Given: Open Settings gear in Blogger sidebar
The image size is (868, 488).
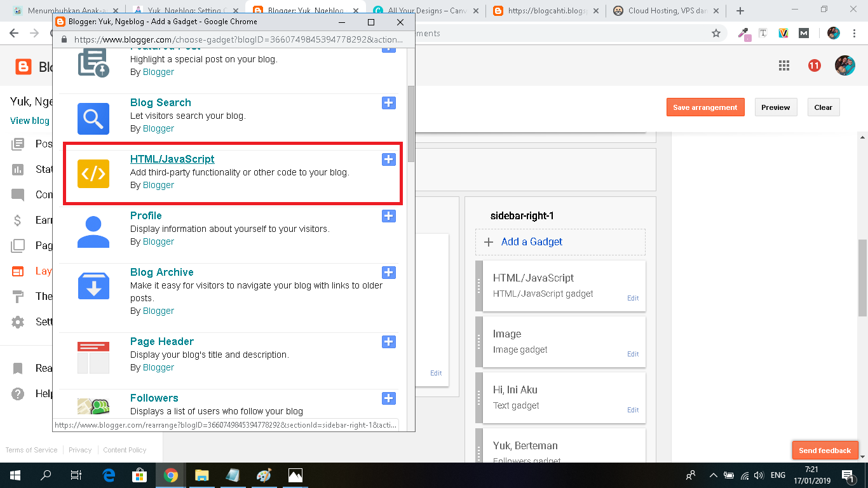Looking at the screenshot, I should pos(18,322).
